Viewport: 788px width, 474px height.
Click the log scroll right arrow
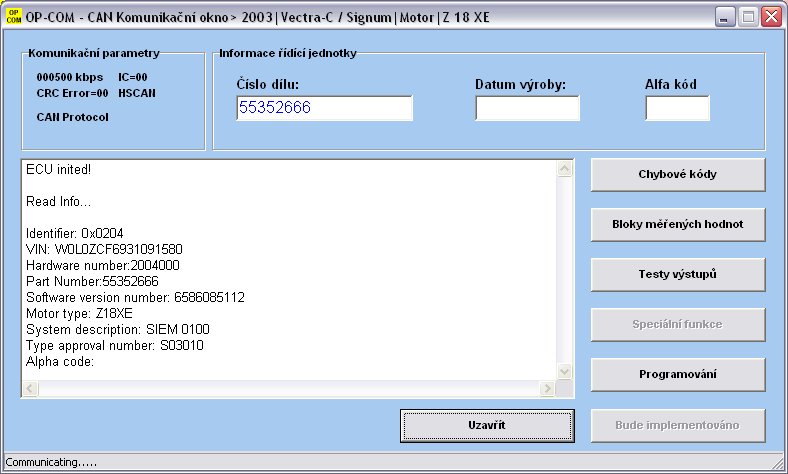pos(547,388)
